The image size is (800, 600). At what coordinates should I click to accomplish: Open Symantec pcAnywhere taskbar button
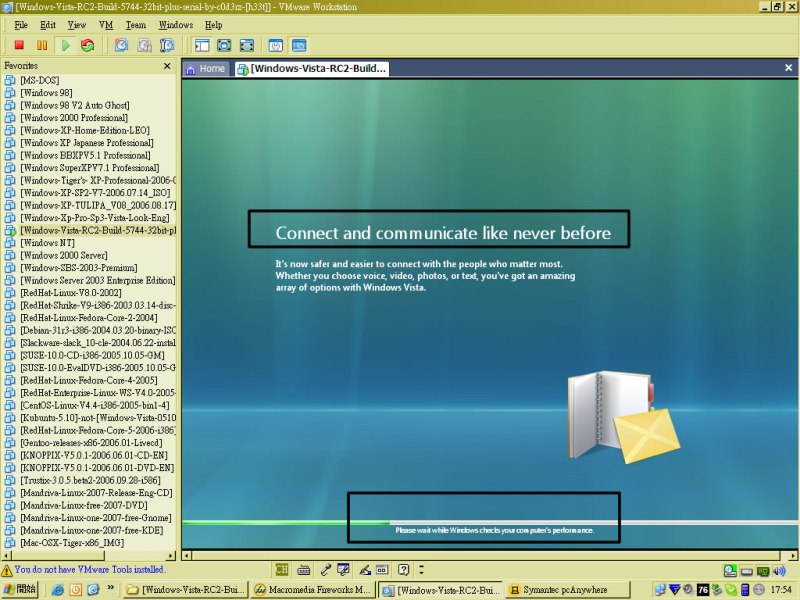point(568,589)
